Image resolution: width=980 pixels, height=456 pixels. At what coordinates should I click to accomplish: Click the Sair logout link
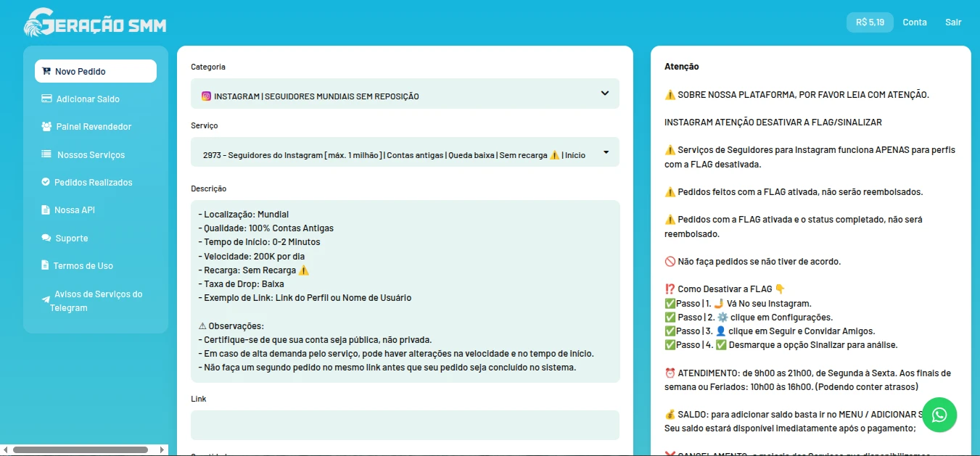click(953, 22)
